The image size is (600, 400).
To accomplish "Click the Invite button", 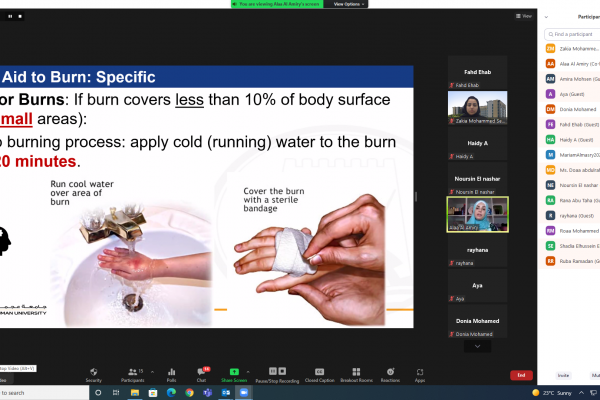I will (563, 375).
